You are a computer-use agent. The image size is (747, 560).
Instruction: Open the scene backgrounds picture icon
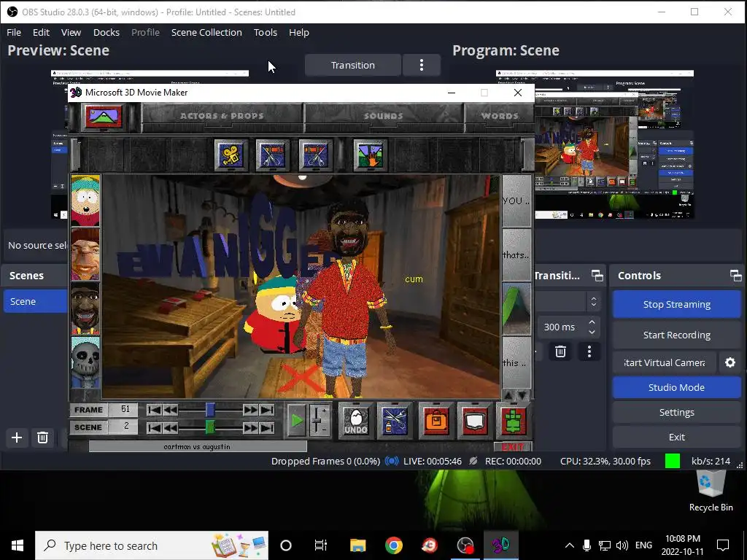104,116
